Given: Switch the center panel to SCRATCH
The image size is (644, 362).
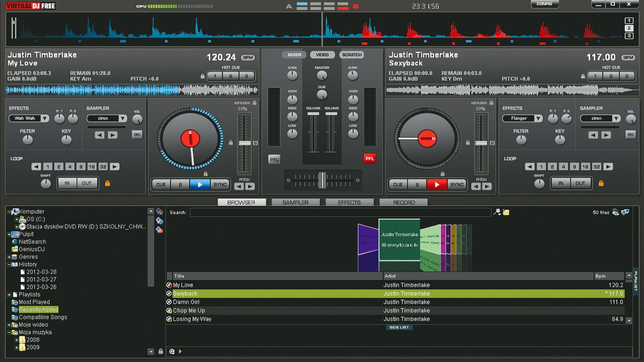Looking at the screenshot, I should click(352, 55).
